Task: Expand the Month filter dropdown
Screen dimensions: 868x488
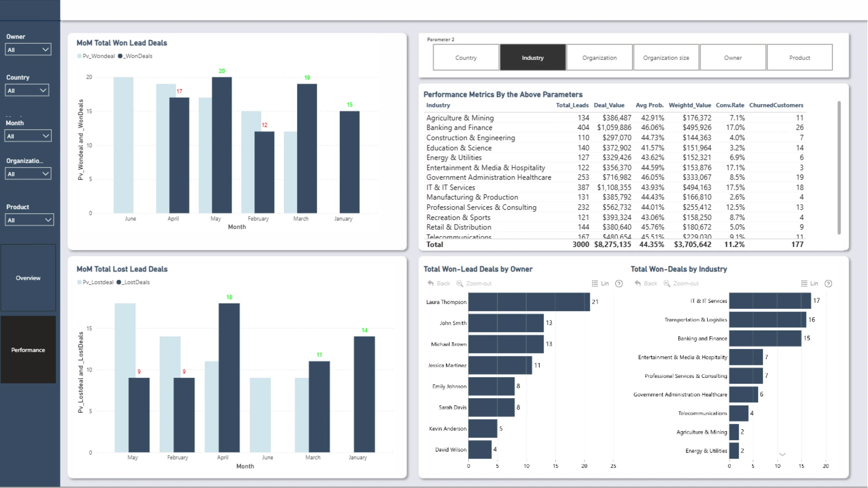Action: tap(28, 136)
